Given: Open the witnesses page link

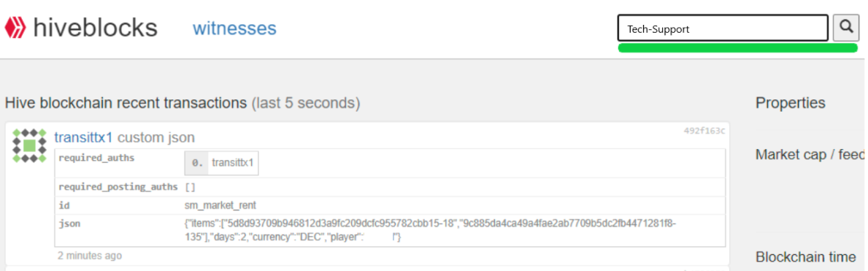Looking at the screenshot, I should pos(234,28).
